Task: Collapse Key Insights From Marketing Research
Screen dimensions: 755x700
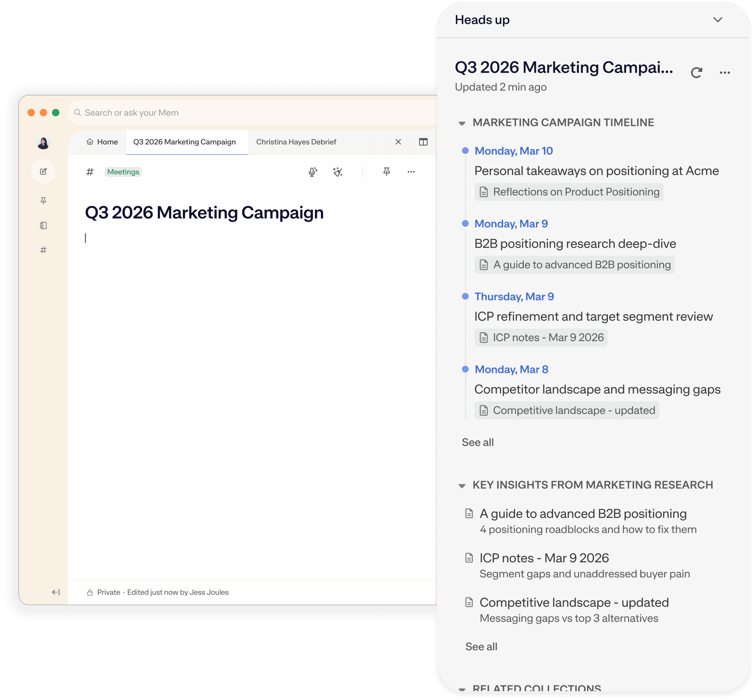Action: coord(462,486)
